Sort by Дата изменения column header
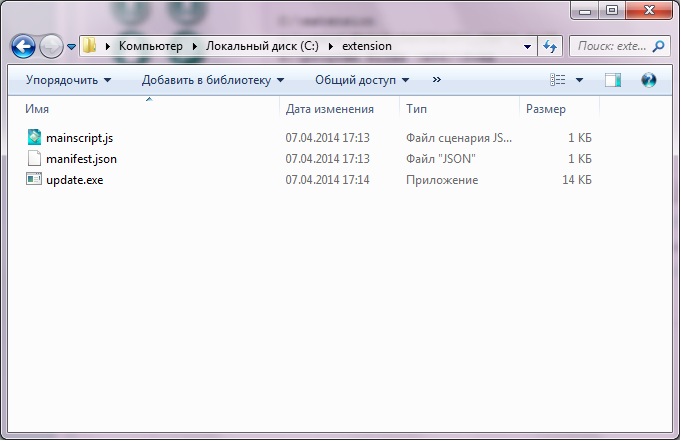 point(339,109)
